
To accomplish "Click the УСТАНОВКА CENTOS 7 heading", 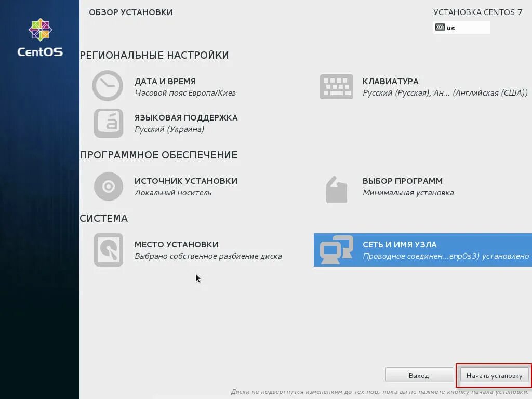I will click(478, 12).
